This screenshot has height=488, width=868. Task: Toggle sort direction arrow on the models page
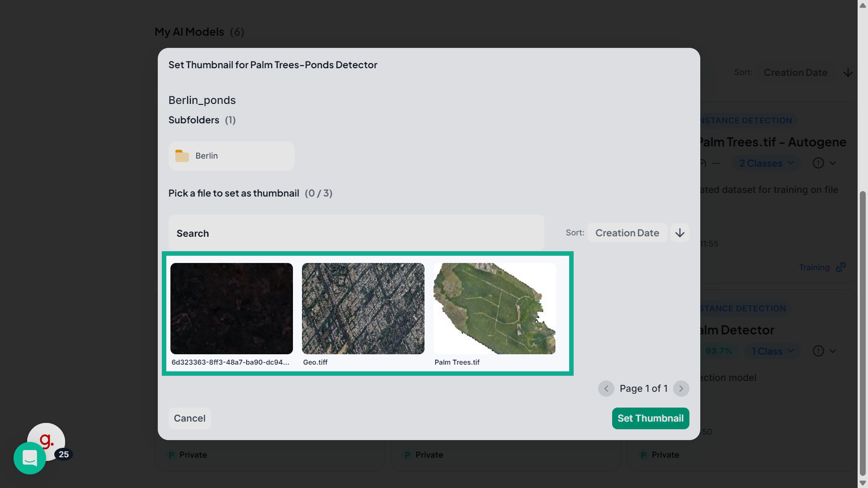coord(848,73)
